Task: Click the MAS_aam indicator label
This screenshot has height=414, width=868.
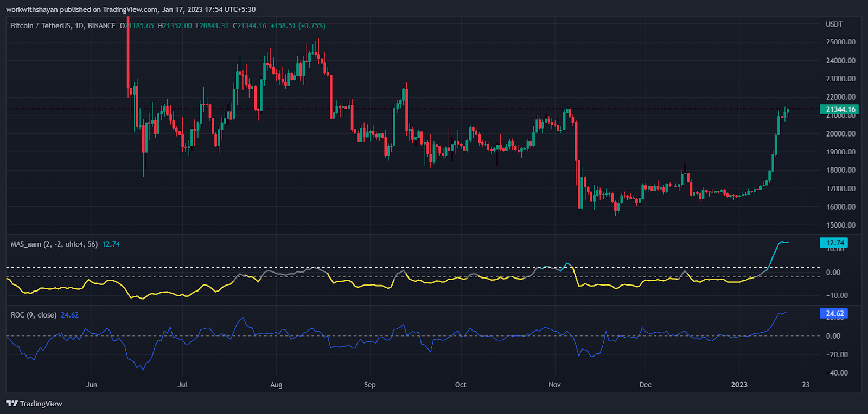Action: pos(54,244)
